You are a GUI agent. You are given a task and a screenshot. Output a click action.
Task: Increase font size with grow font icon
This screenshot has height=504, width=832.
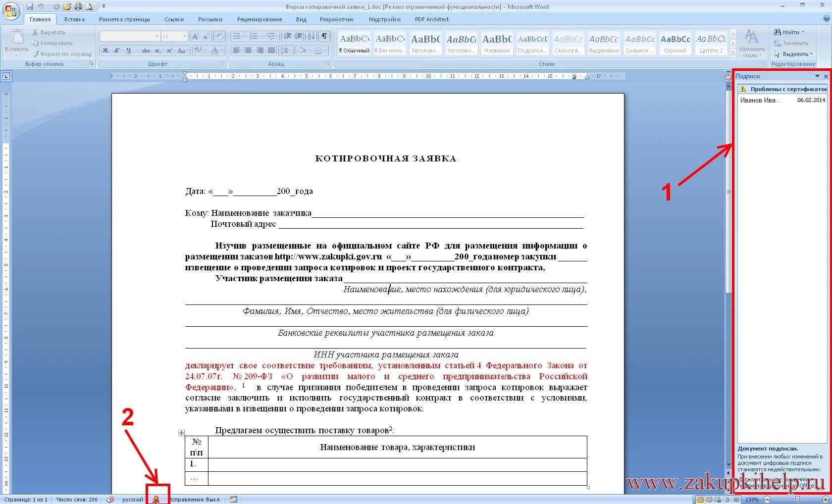click(x=195, y=36)
